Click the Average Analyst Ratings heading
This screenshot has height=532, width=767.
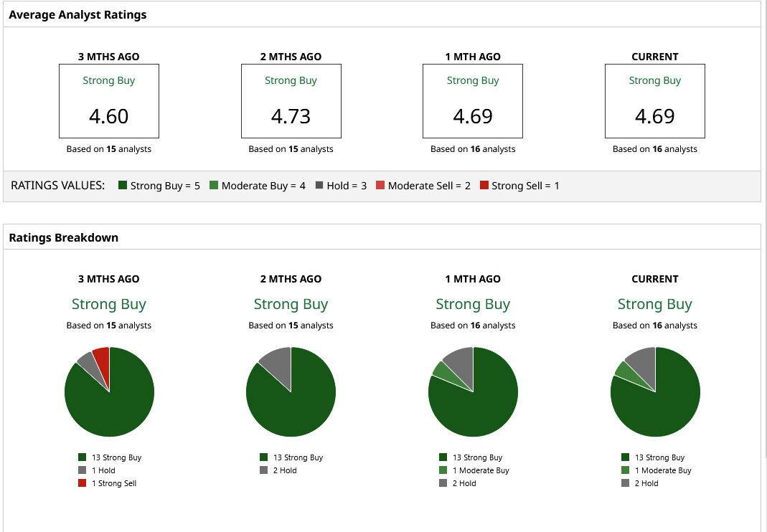pyautogui.click(x=77, y=14)
